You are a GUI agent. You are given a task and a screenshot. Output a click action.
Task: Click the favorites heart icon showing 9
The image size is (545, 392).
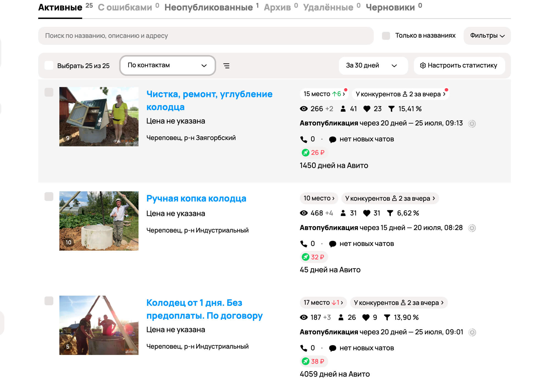pyautogui.click(x=366, y=318)
